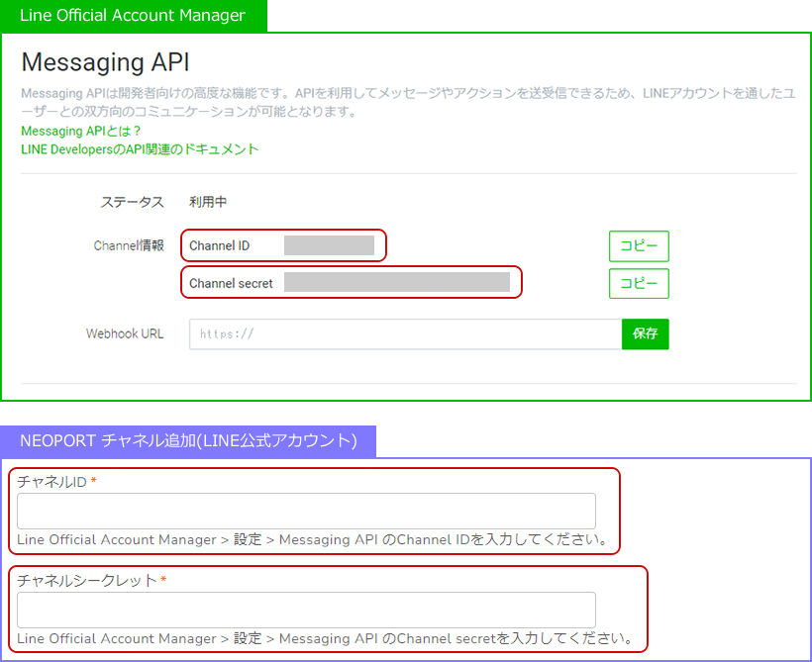Click the green 保存 button

click(646, 333)
